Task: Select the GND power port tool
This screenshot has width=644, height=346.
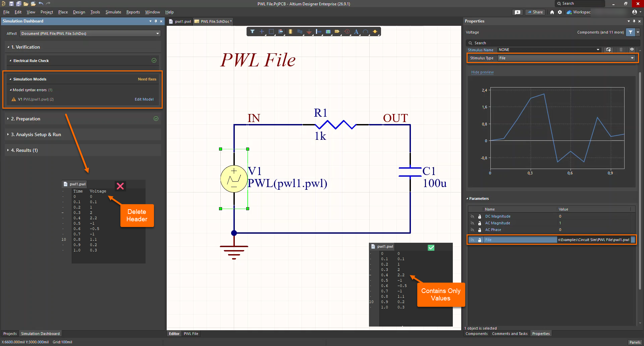Action: tap(309, 32)
